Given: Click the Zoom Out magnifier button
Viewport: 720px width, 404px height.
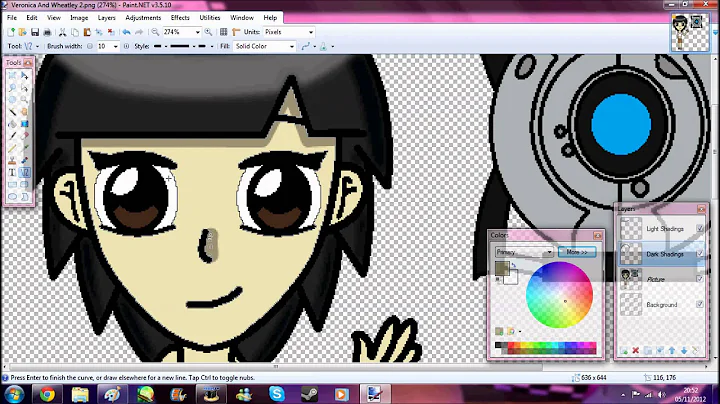Looking at the screenshot, I should pos(155,32).
